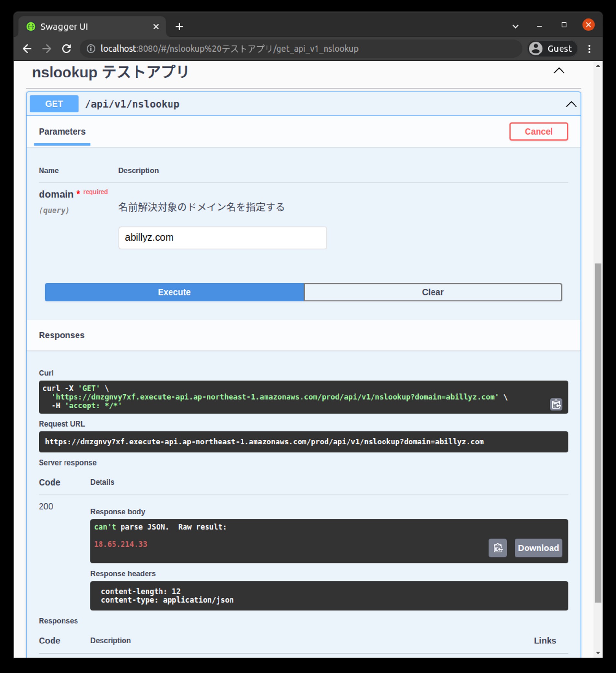This screenshot has width=616, height=673.
Task: Copy the response body to clipboard
Action: point(497,548)
